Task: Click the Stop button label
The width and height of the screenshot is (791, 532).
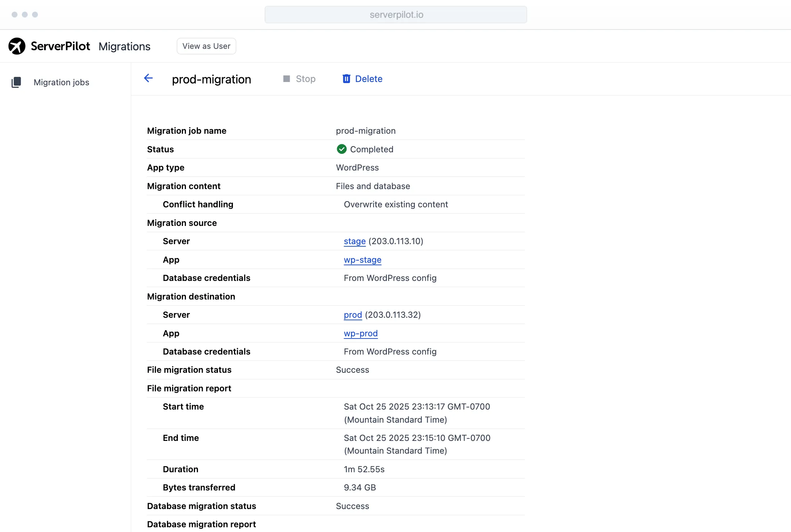Action: (x=305, y=79)
